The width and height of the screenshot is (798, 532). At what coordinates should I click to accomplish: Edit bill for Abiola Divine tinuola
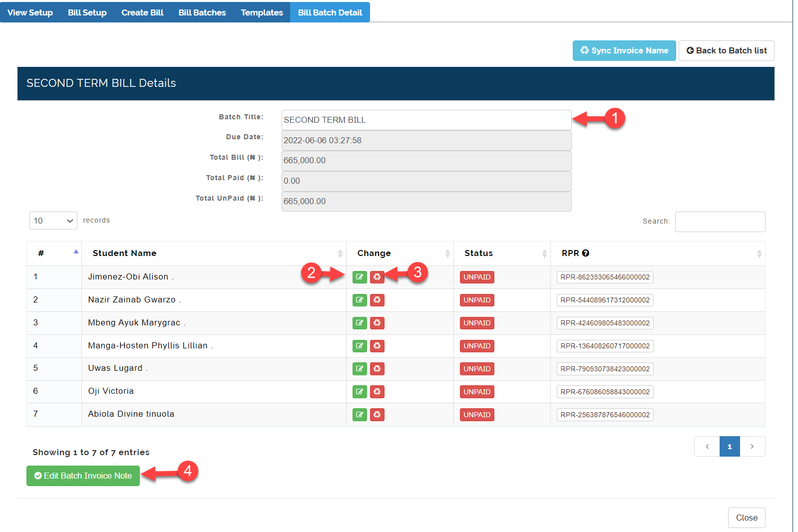pyautogui.click(x=360, y=415)
